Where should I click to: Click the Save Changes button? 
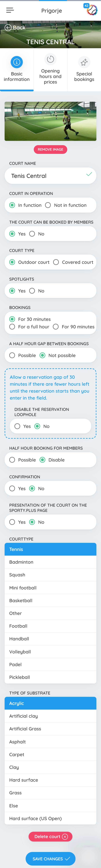(x=50, y=859)
